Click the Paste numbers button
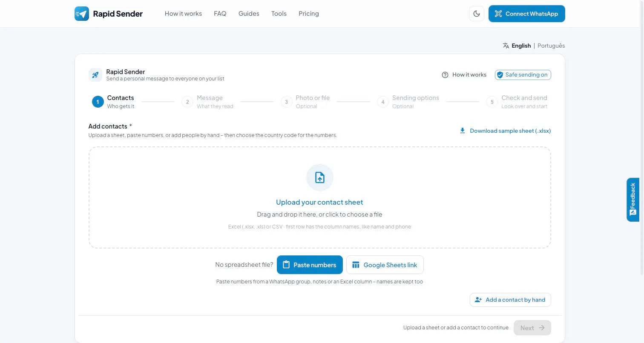The image size is (644, 343). click(310, 265)
